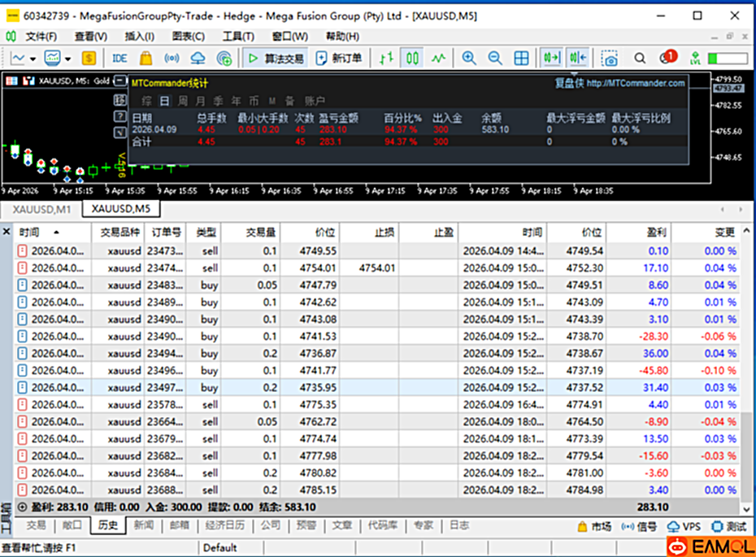Click the IDE MetaEditor toolbar icon
This screenshot has width=756, height=557.
119,58
